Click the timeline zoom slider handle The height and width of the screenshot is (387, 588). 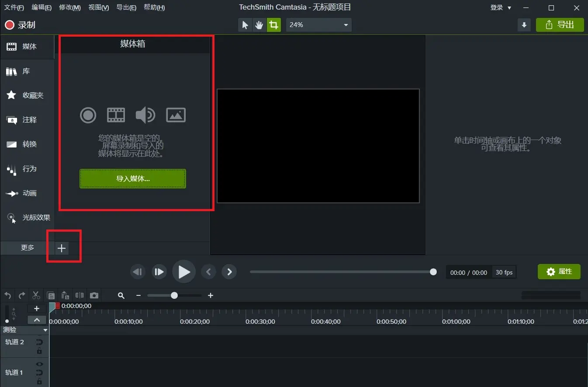point(174,295)
